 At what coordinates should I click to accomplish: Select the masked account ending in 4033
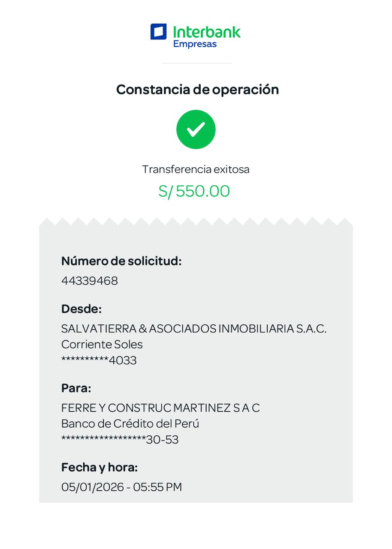(x=99, y=360)
